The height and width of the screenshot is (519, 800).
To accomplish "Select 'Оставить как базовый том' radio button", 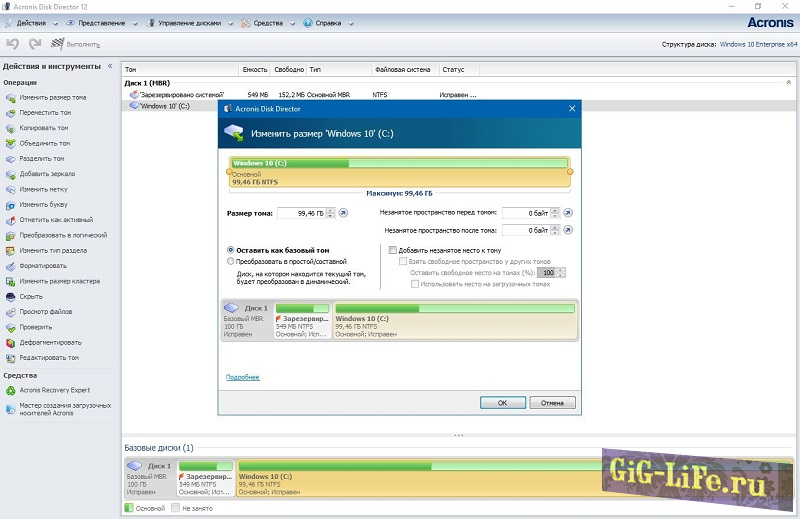I will click(x=231, y=250).
